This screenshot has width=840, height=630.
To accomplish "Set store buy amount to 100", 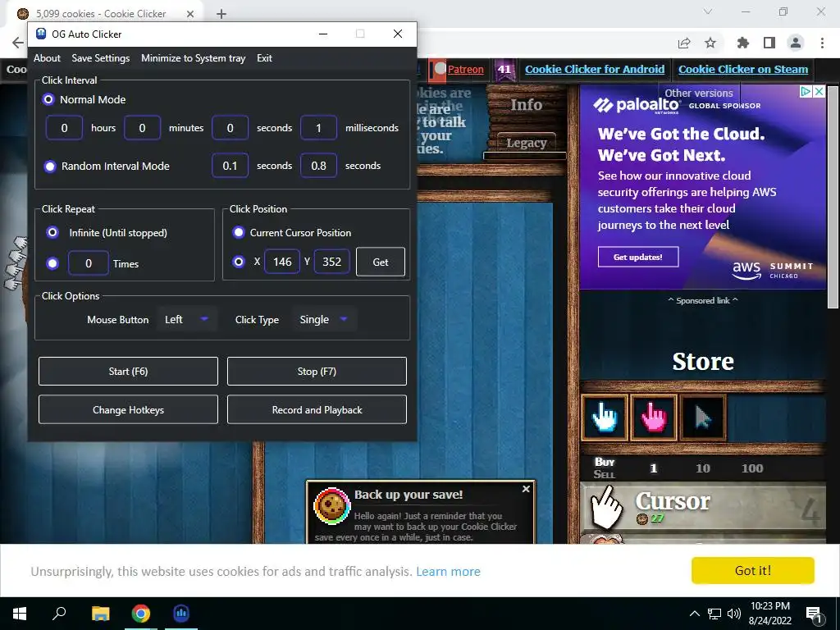I will [752, 468].
